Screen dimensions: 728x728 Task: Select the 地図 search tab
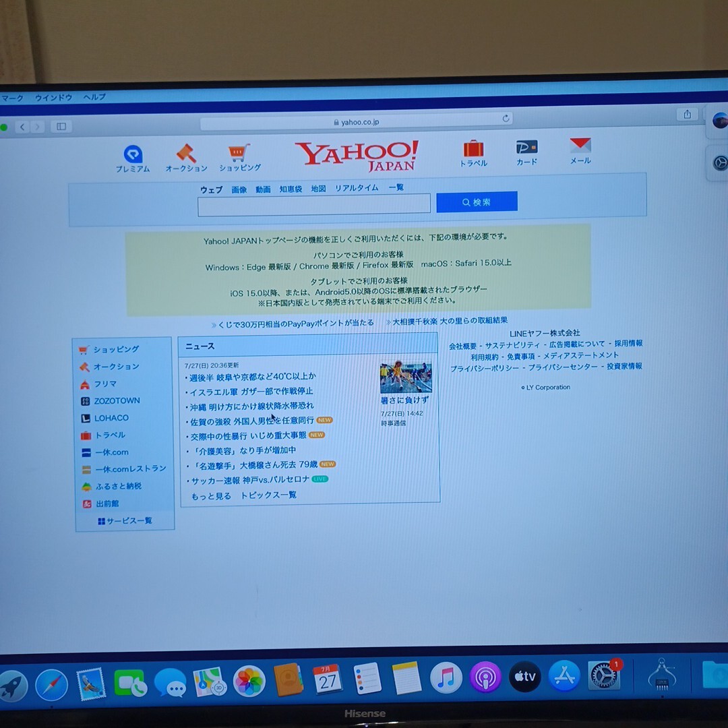[318, 189]
